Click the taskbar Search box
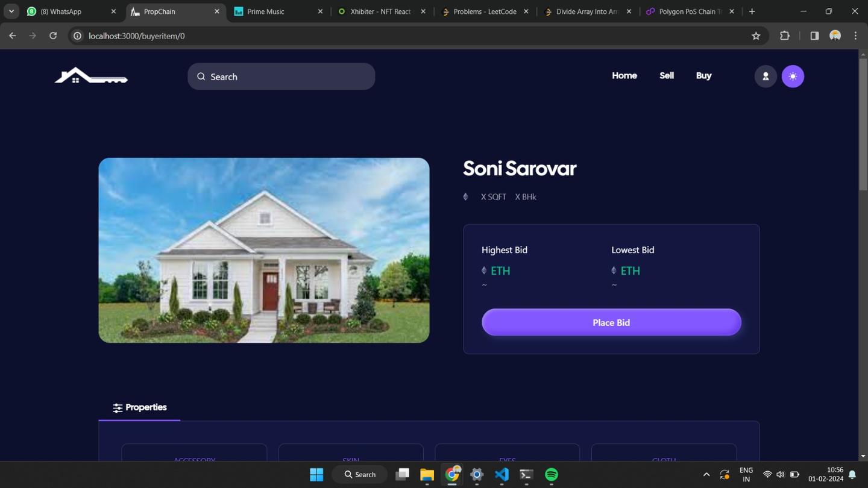Screen dimensions: 868x488 pos(360,475)
